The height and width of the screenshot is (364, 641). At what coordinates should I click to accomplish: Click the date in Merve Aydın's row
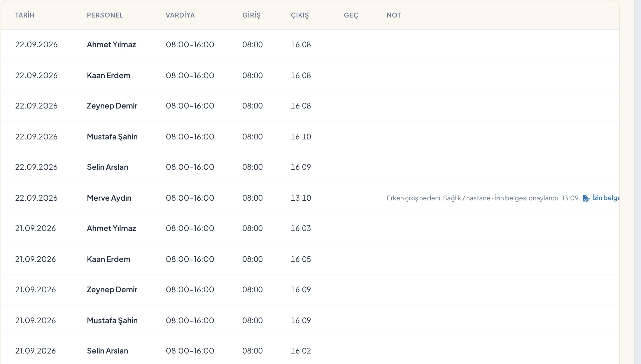click(36, 198)
